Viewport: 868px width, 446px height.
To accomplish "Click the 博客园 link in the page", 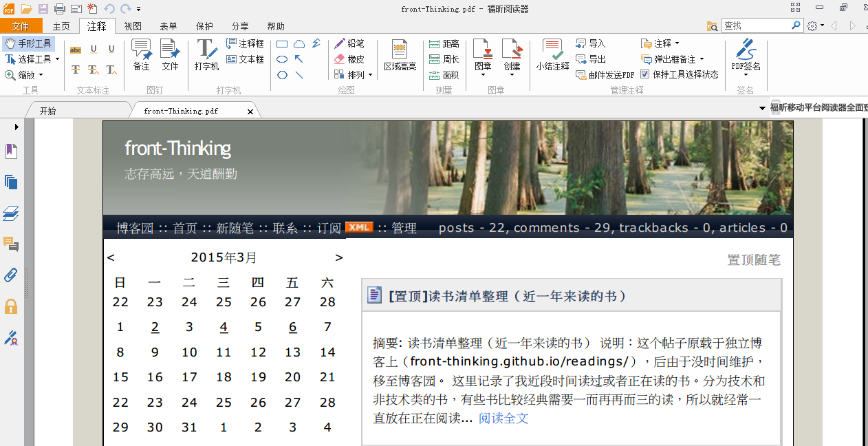I will [135, 228].
